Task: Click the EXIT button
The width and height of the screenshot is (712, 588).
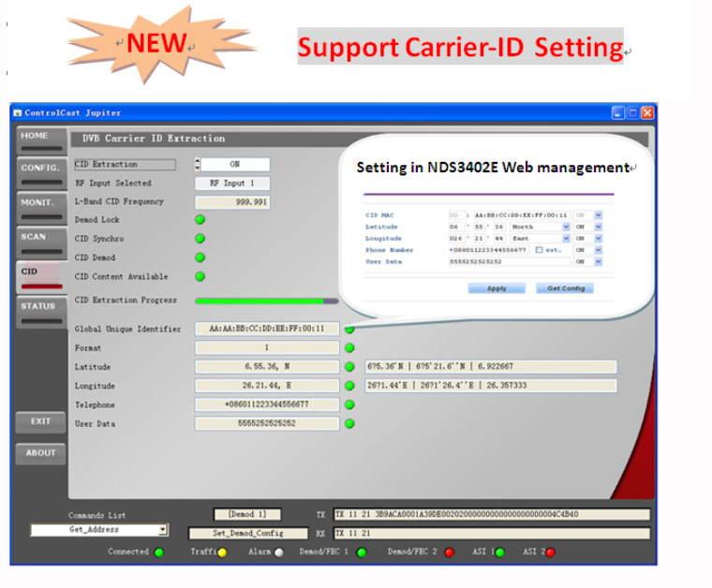Action: click(40, 422)
